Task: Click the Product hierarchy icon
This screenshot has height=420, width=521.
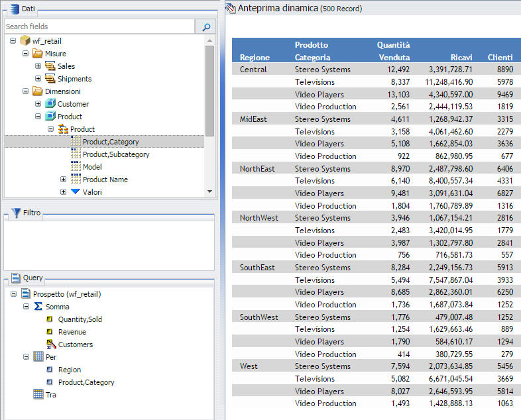Action: 63,129
